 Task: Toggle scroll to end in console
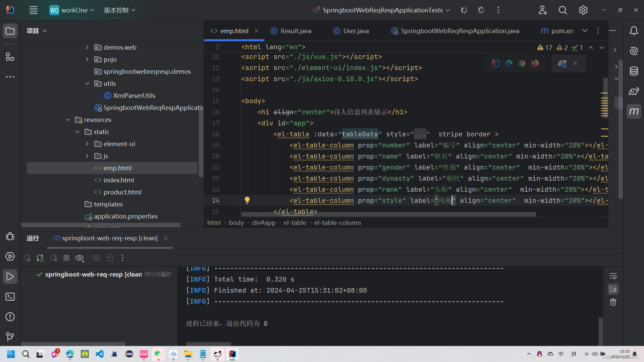click(x=613, y=289)
